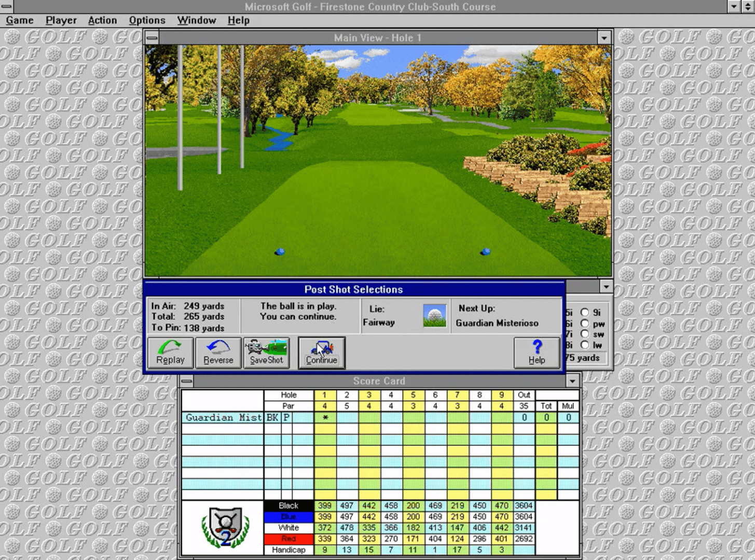Click the Score Card title bar

(x=379, y=381)
